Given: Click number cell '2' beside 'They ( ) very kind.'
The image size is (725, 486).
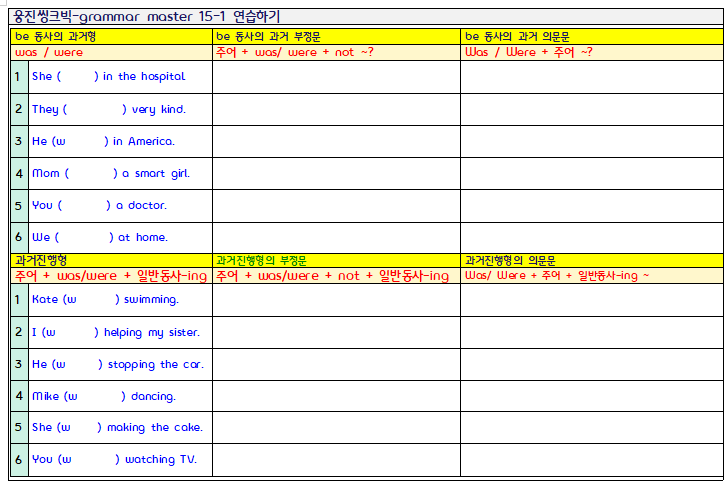Looking at the screenshot, I should coord(19,110).
